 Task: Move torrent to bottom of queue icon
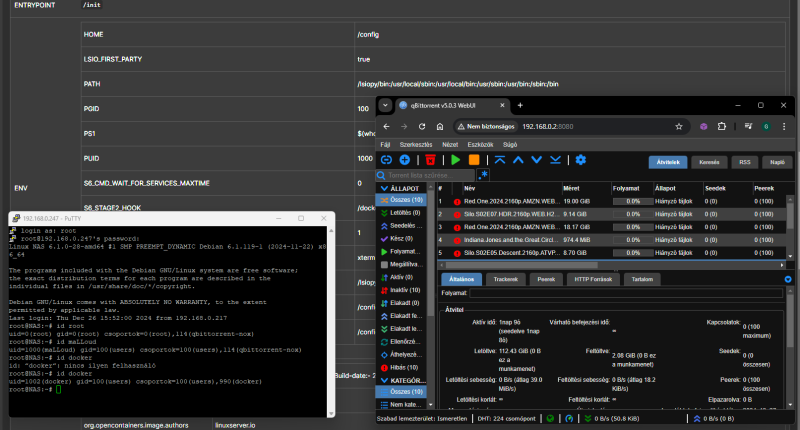click(555, 160)
